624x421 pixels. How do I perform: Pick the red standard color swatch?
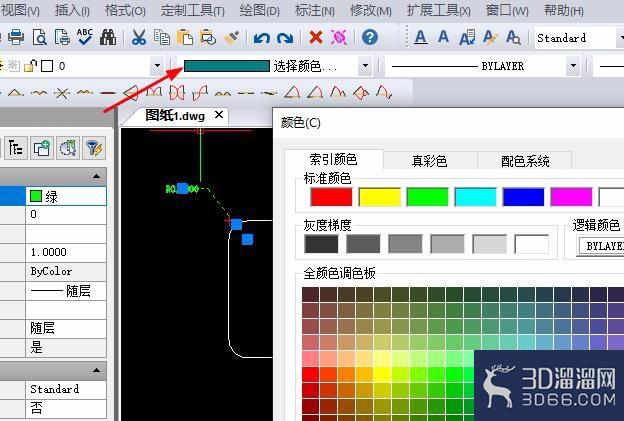click(331, 197)
